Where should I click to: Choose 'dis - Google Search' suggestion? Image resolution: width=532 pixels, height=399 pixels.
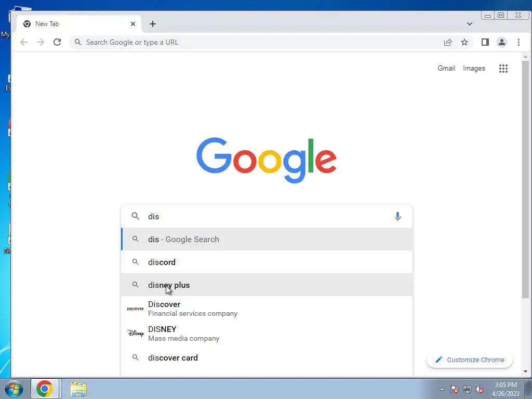point(267,239)
